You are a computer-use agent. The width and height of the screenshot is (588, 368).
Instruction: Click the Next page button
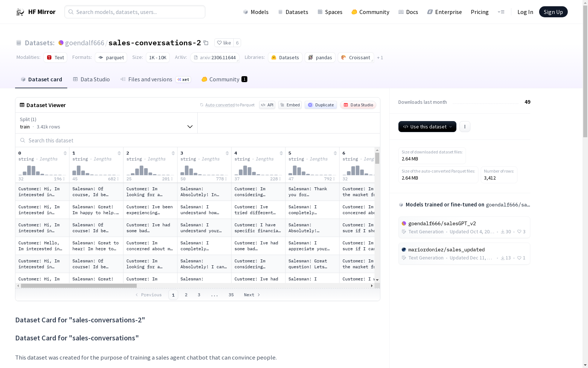pos(252,295)
